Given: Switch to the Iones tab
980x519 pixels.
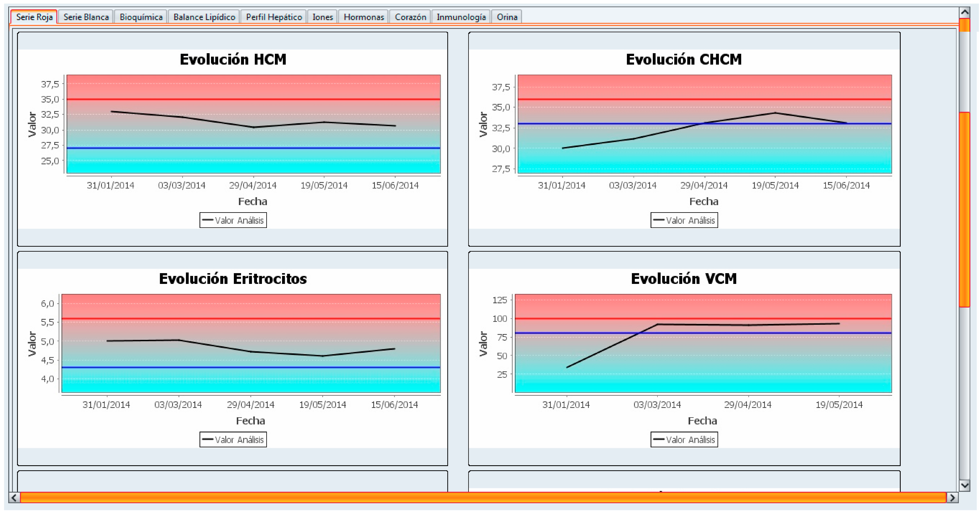Looking at the screenshot, I should 322,17.
